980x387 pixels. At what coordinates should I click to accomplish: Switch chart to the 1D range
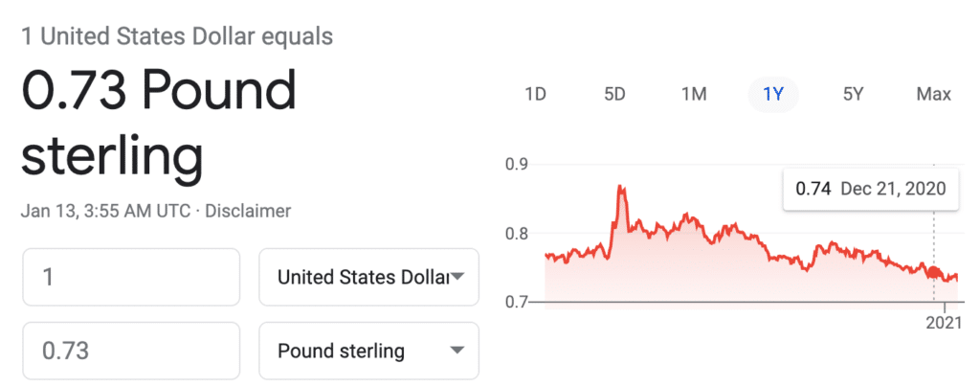pyautogui.click(x=535, y=94)
